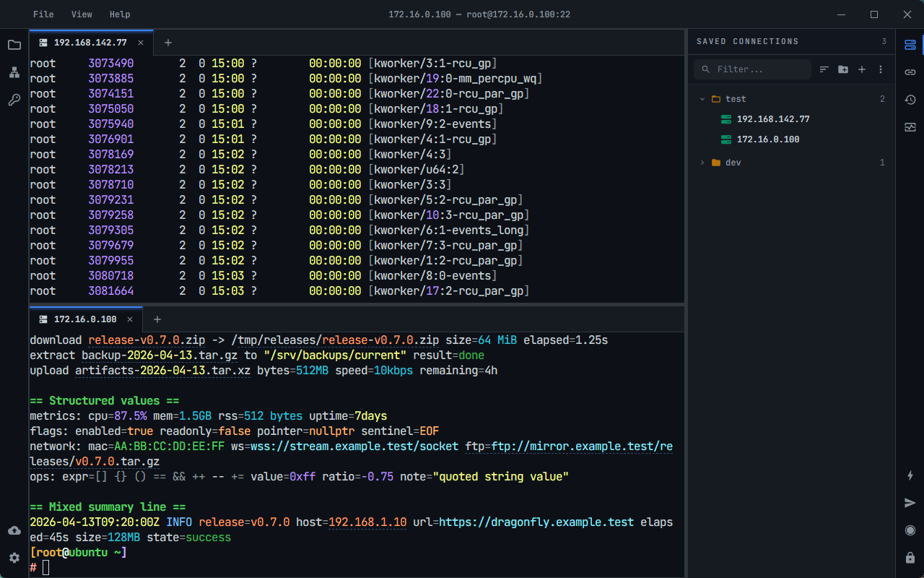Open the history clock icon in right rail
Viewport: 924px width, 578px height.
(x=910, y=100)
